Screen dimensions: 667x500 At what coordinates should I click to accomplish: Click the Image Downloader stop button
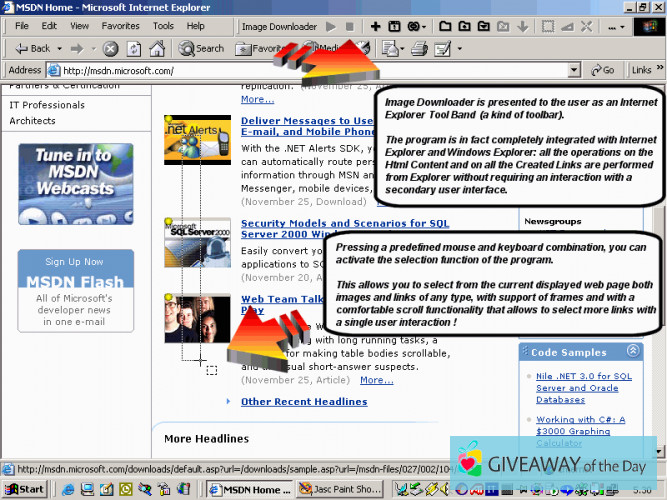[x=349, y=26]
